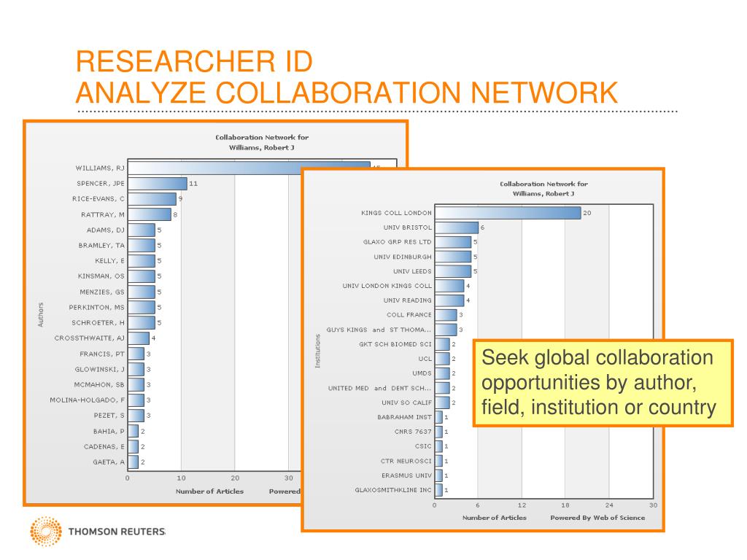The image size is (747, 560).
Task: Click the UNIV READING institution label
Action: [x=407, y=300]
